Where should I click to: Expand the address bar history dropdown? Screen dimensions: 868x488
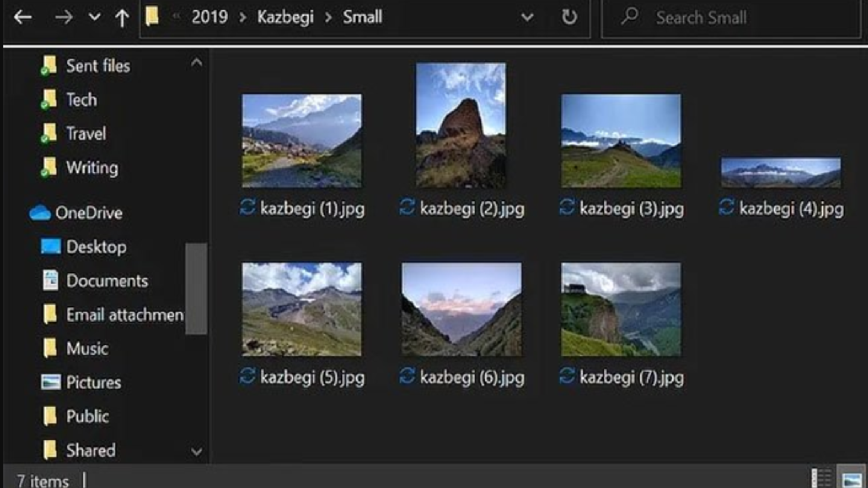527,18
